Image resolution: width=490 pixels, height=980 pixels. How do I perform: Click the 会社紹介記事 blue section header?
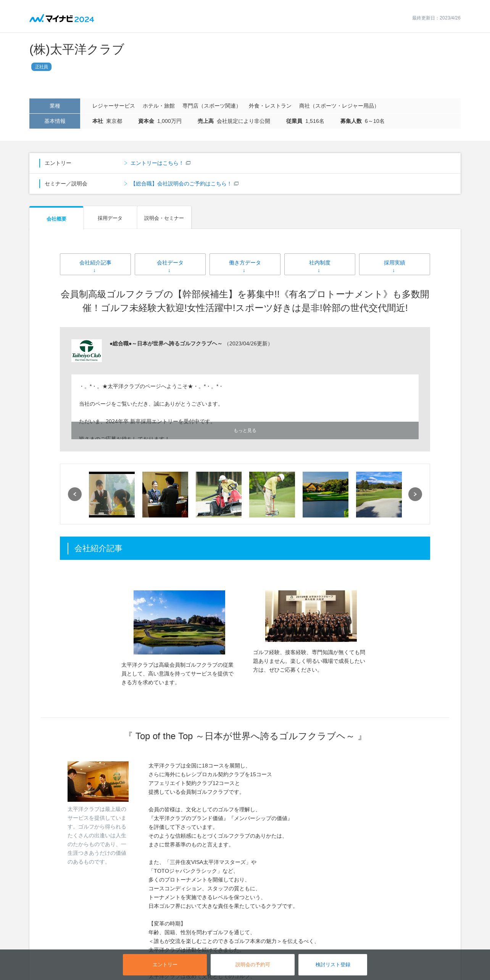click(245, 548)
